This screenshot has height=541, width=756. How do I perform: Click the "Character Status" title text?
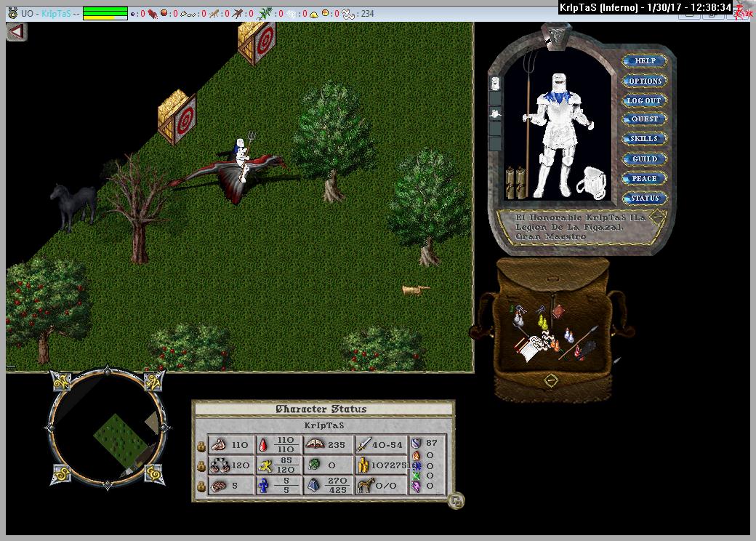321,409
